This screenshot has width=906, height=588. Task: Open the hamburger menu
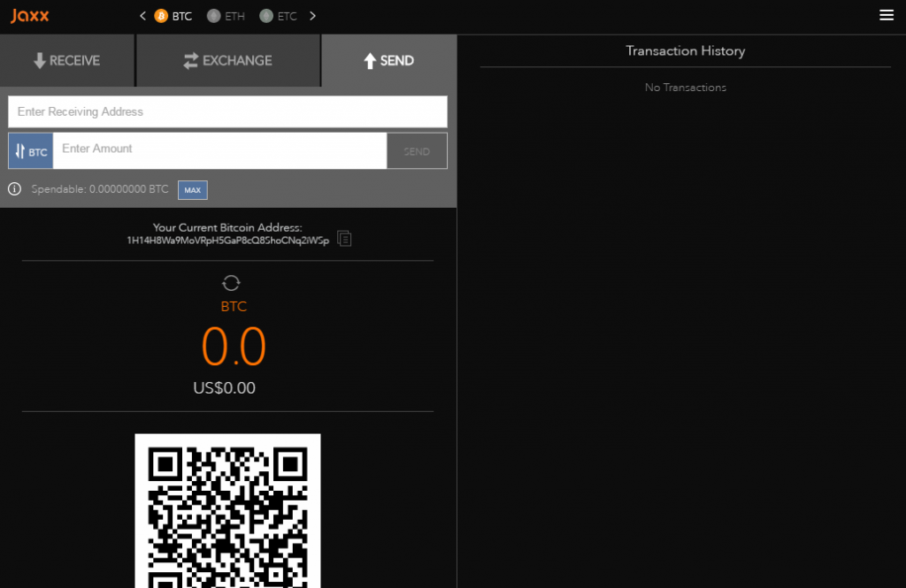click(887, 15)
